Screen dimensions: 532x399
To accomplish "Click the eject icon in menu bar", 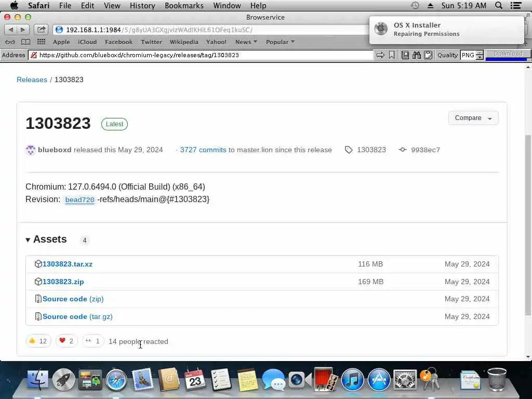I will [430, 5].
